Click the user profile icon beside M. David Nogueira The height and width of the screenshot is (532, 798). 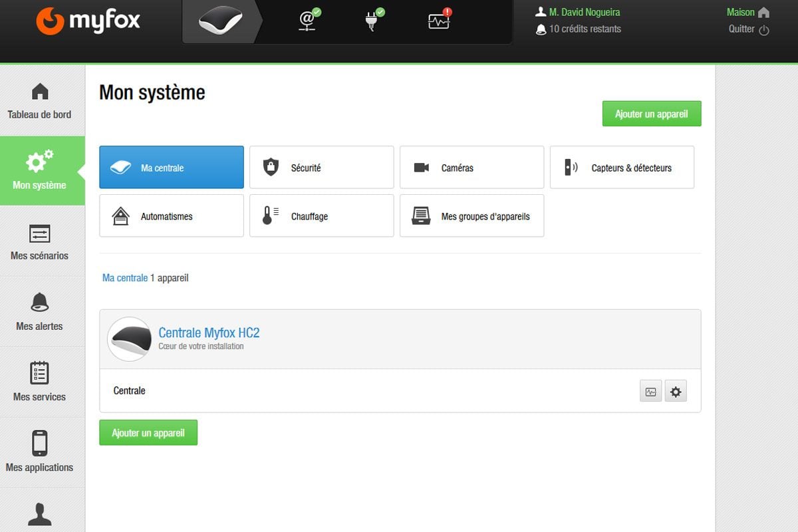(x=541, y=12)
